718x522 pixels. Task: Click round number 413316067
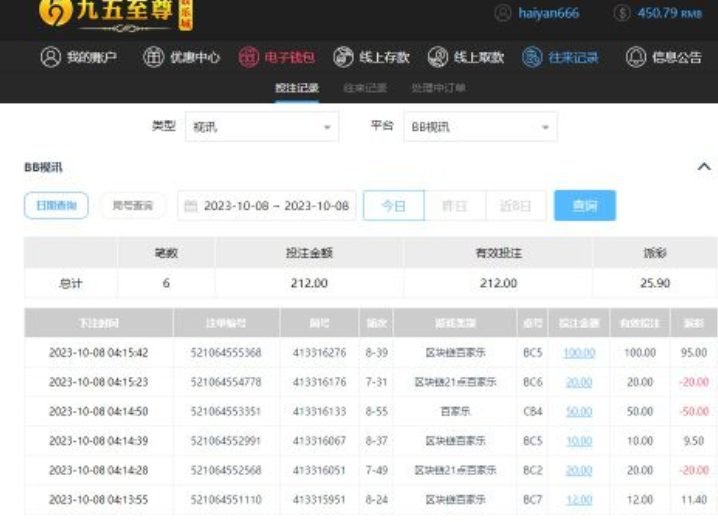[x=319, y=441]
